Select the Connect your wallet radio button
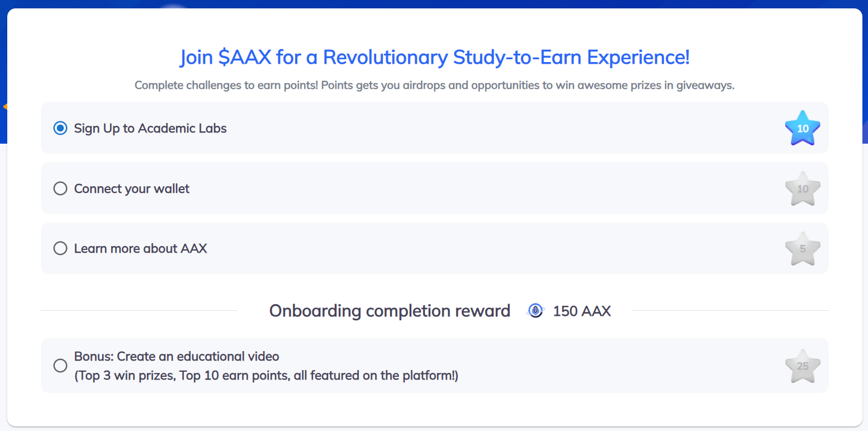Screen dimensions: 868x431 60,188
